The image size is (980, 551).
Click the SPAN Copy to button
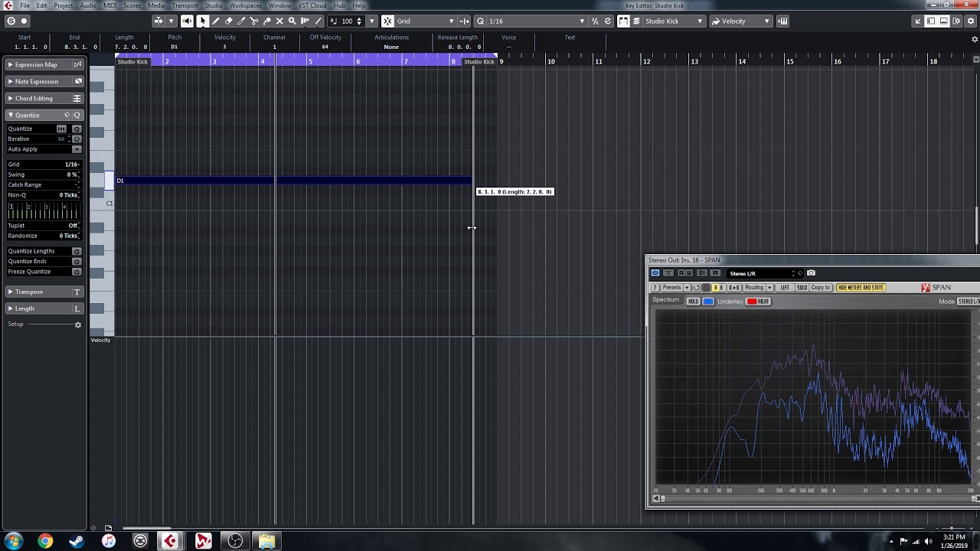[x=821, y=287]
